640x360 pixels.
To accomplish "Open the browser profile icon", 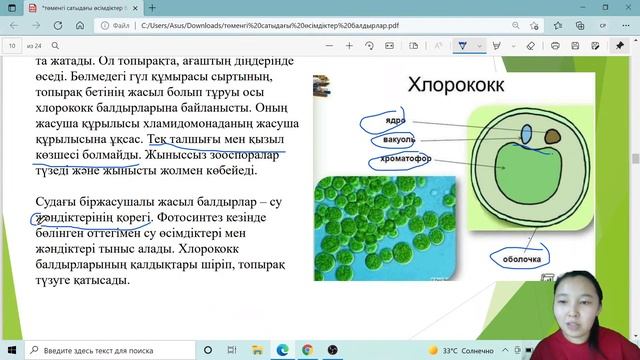I will click(603, 25).
